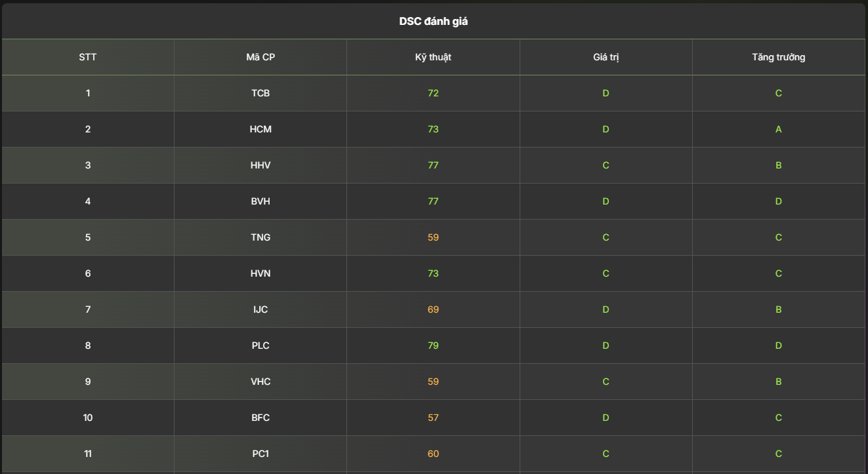
Task: Open the HCM stock code
Action: (x=260, y=129)
